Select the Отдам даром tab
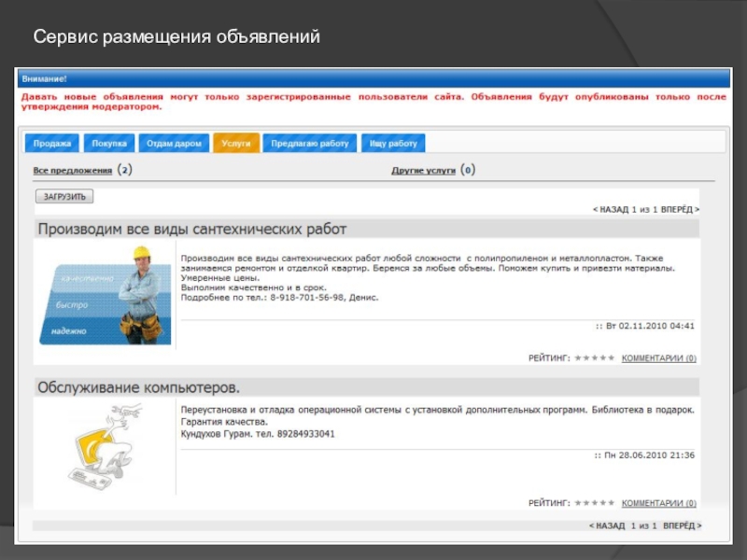The width and height of the screenshot is (747, 560). [x=174, y=144]
